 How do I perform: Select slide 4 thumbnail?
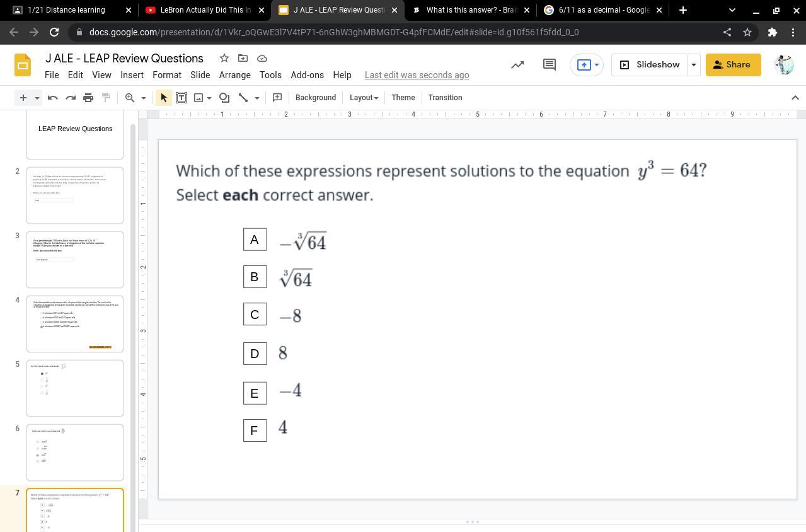click(x=75, y=323)
